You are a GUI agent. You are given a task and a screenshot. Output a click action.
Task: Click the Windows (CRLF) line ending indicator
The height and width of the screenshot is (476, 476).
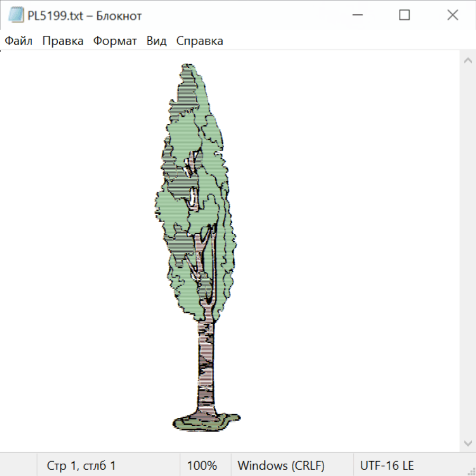281,465
